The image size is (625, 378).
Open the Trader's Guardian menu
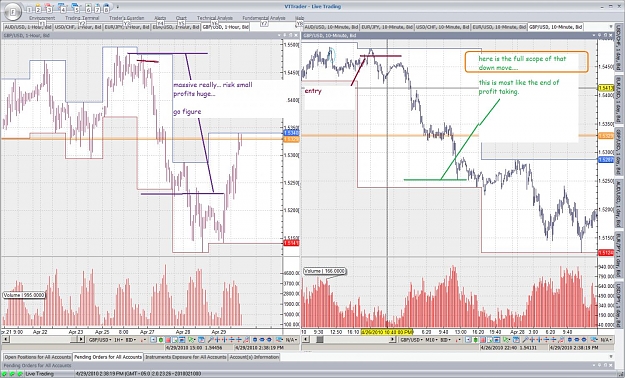point(126,18)
